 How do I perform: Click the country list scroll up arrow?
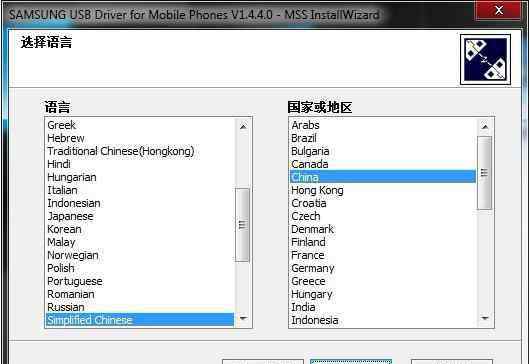click(485, 127)
